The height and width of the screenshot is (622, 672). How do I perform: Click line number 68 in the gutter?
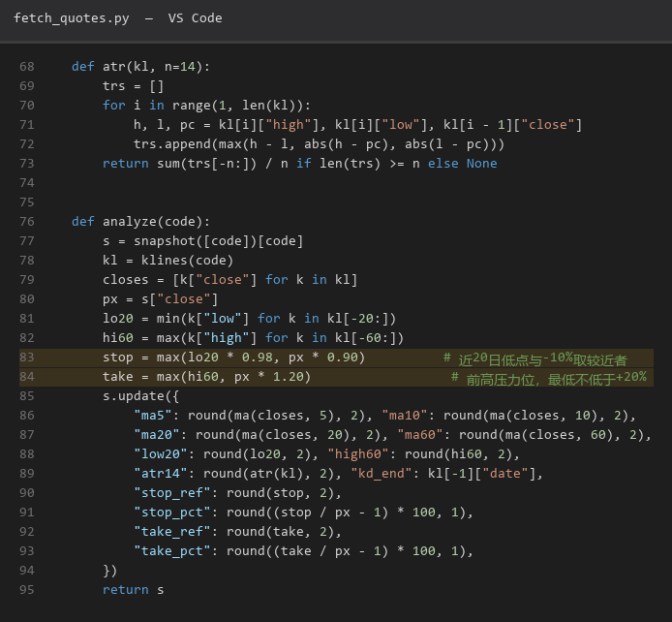click(26, 67)
